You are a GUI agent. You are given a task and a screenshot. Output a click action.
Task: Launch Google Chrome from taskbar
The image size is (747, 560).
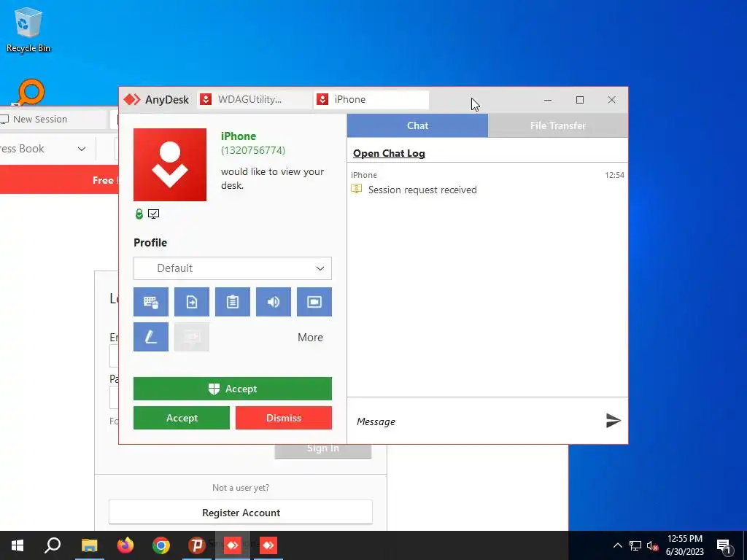pyautogui.click(x=161, y=545)
